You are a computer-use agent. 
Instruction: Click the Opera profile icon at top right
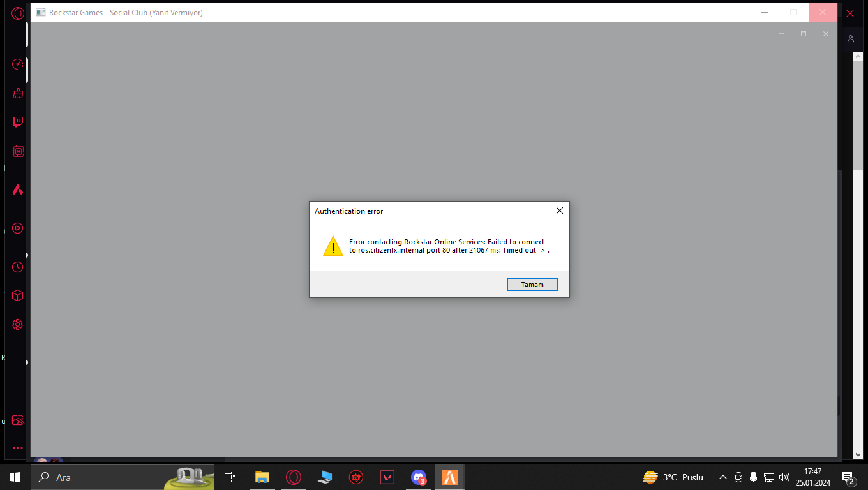pos(851,39)
